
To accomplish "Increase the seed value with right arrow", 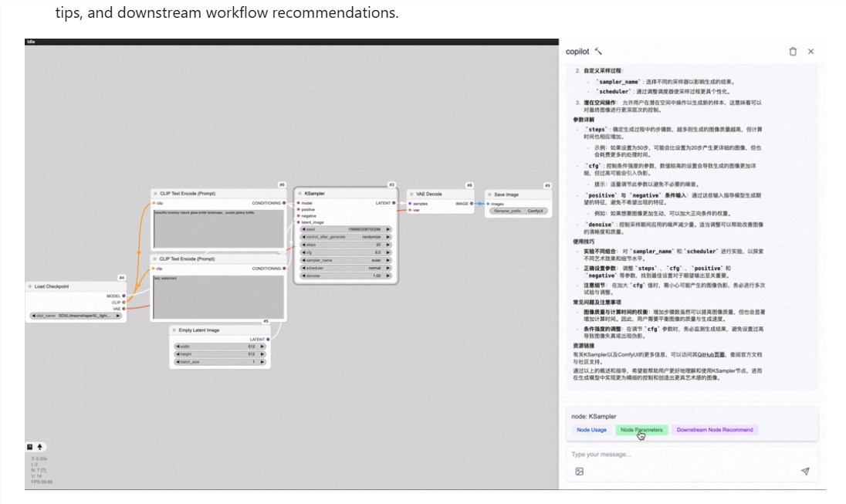I will [x=388, y=229].
